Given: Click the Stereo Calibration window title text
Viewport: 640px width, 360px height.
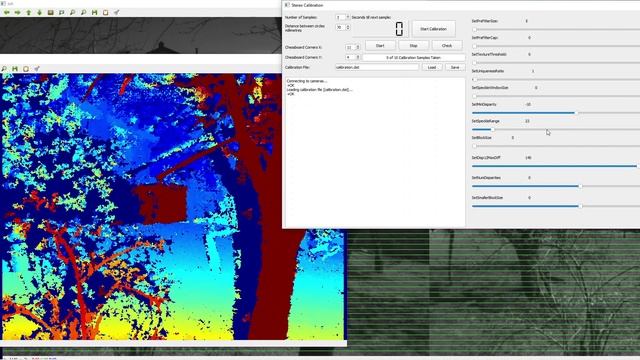Looking at the screenshot, I should click(307, 5).
